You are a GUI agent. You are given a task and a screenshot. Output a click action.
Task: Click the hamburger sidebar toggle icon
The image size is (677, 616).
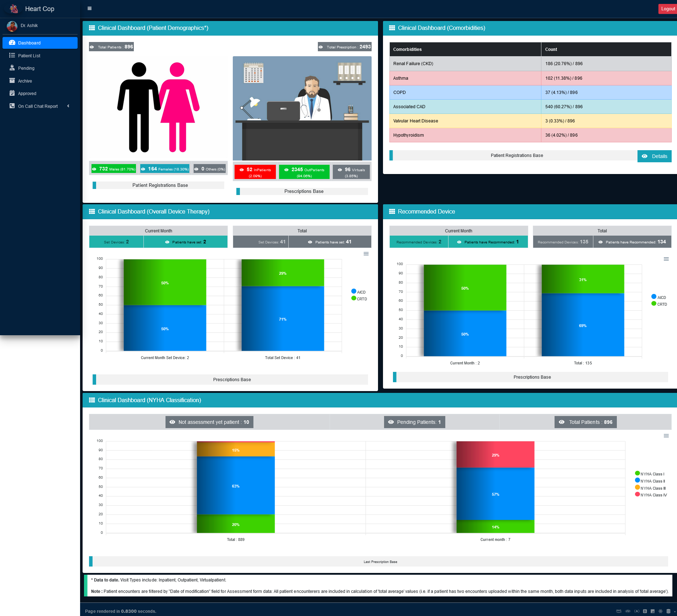[x=90, y=9]
